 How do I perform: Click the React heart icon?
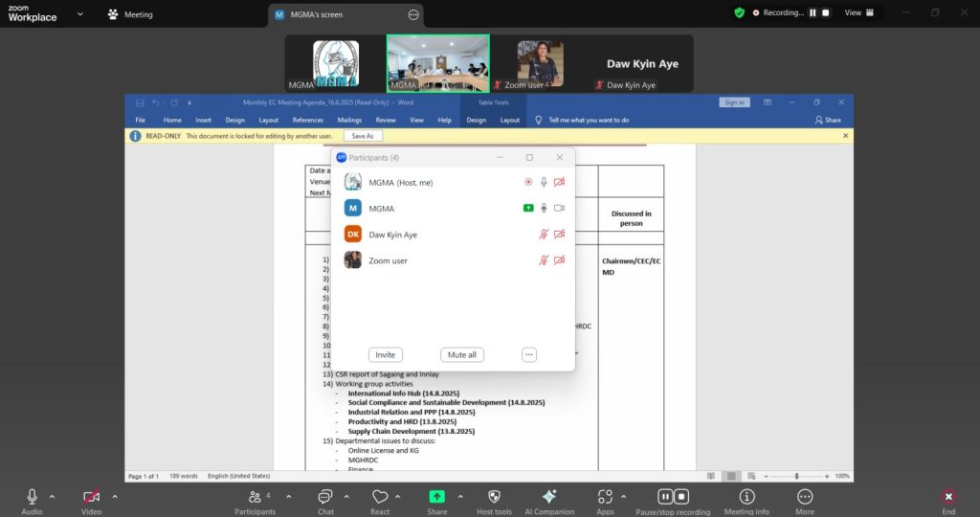[380, 496]
